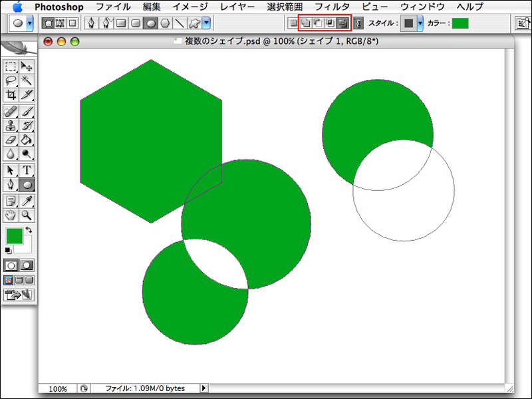Switch to Quick Mask mode
Viewport: 532px width, 399px height.
pos(27,265)
